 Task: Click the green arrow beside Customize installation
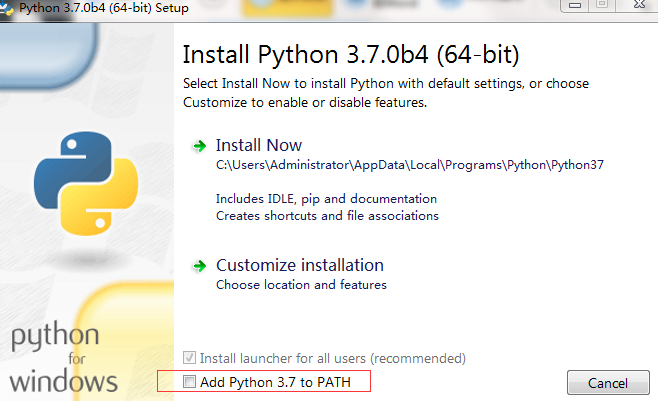(199, 266)
